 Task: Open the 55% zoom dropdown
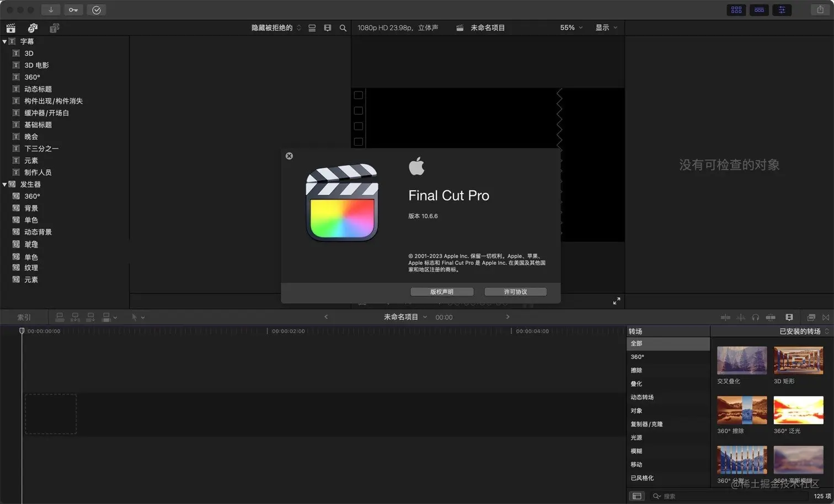pos(571,28)
